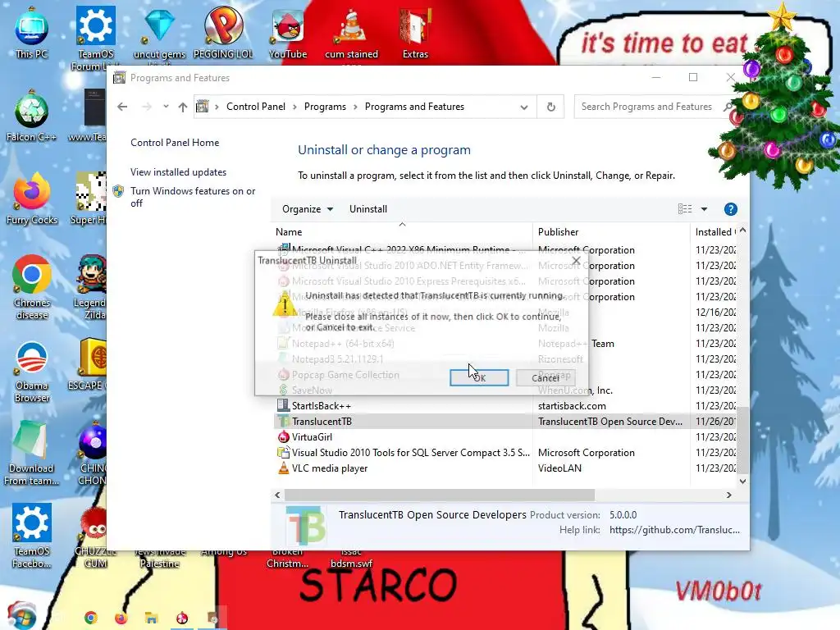Viewport: 840px width, 630px height.
Task: Sort by the Publisher column header
Action: pyautogui.click(x=558, y=232)
